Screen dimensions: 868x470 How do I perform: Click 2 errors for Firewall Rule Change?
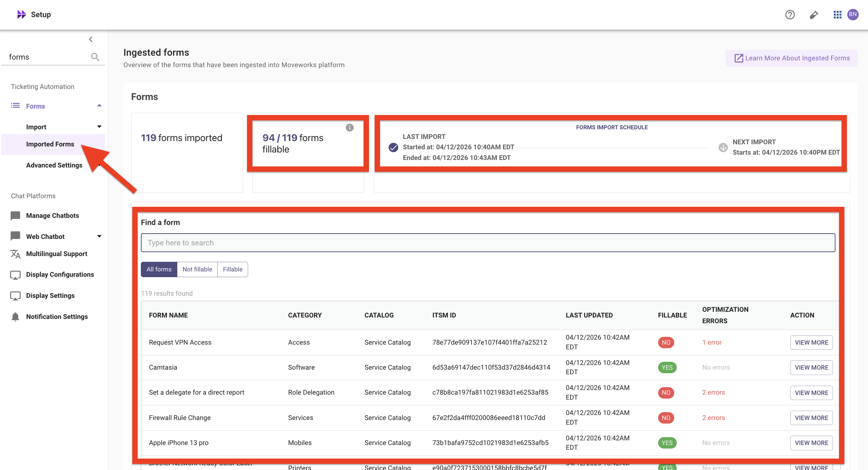[x=714, y=418]
